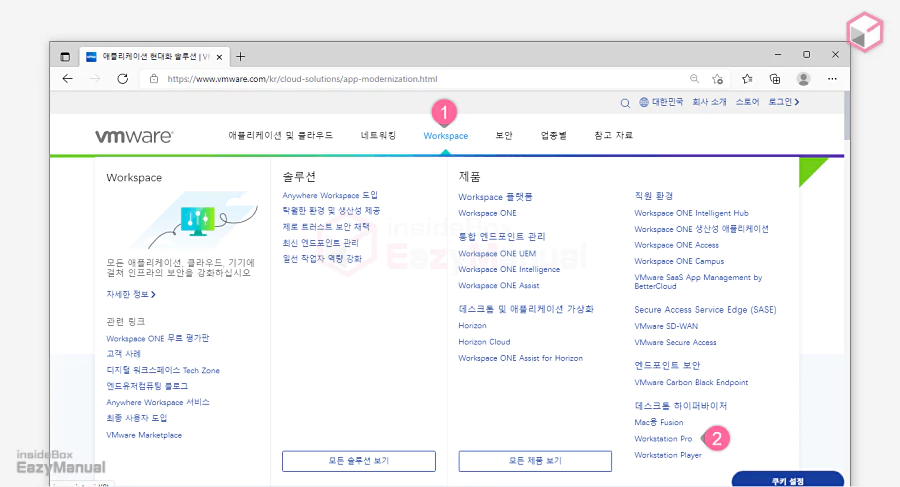Open Anywhere Workspace 도입 solution link
900x487 pixels.
point(330,195)
